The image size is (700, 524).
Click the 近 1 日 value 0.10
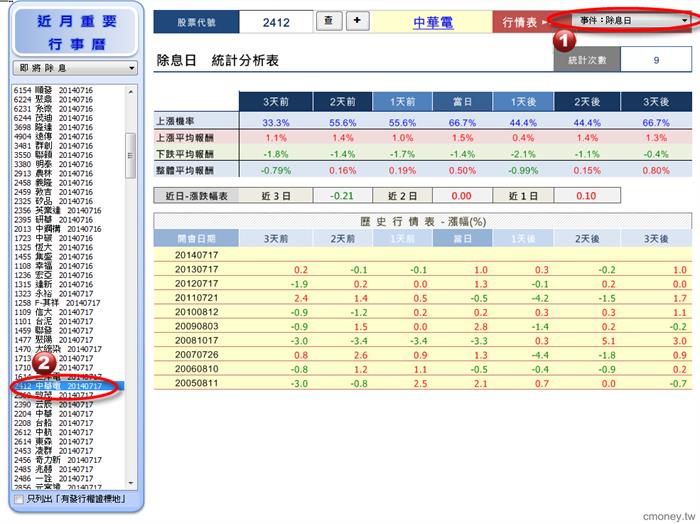tap(586, 195)
